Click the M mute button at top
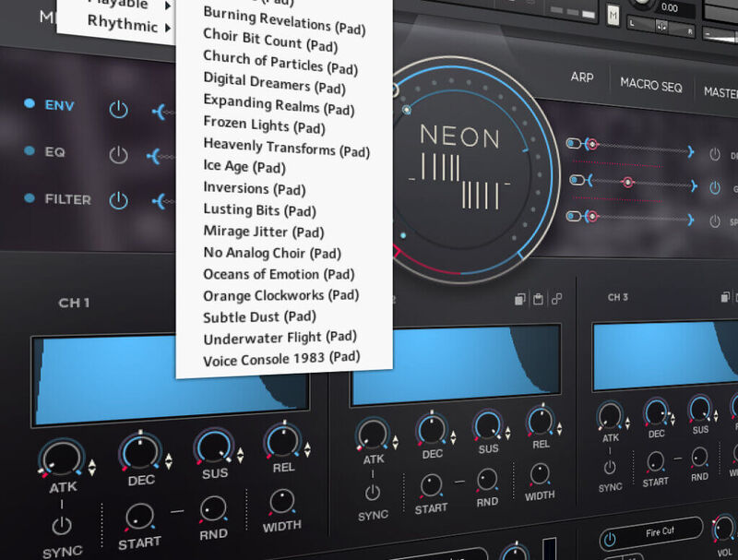Image resolution: width=738 pixels, height=560 pixels. [613, 16]
